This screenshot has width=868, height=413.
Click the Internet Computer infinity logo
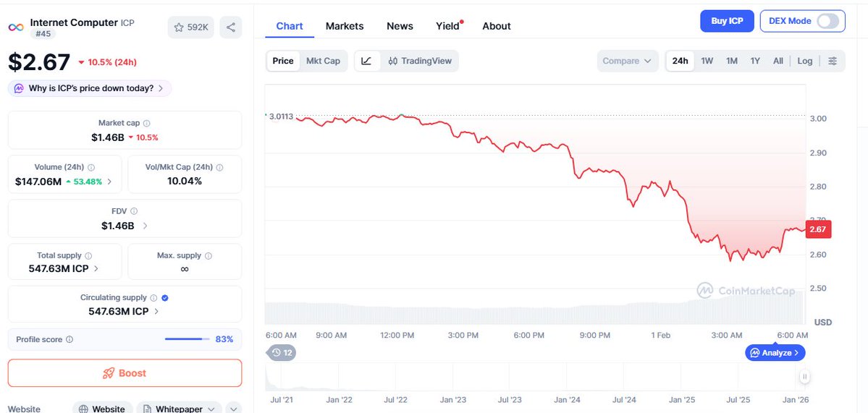tap(16, 27)
